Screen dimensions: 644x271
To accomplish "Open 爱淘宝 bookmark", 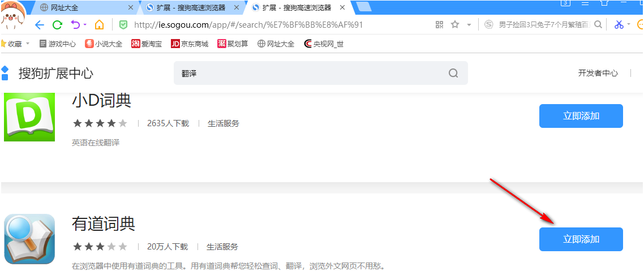I will coord(147,44).
